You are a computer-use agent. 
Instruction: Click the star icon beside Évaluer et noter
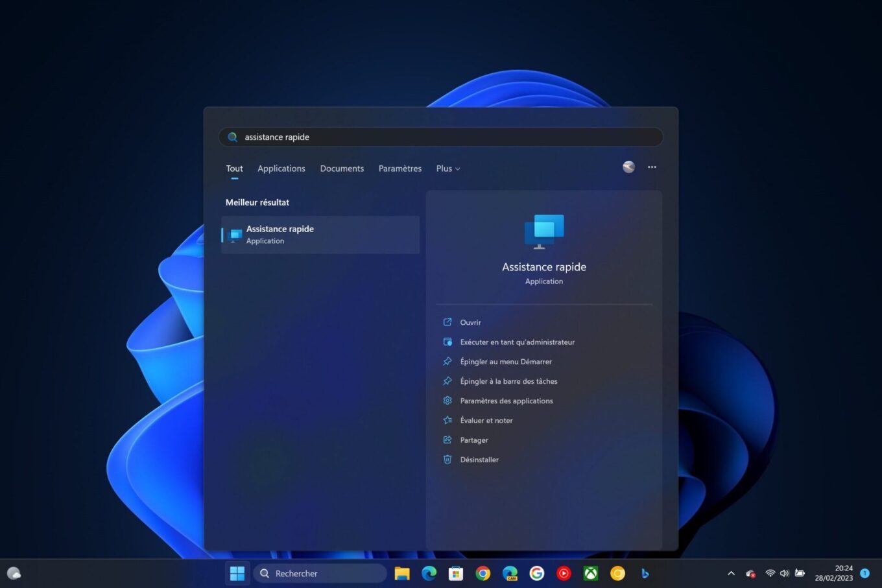(447, 420)
